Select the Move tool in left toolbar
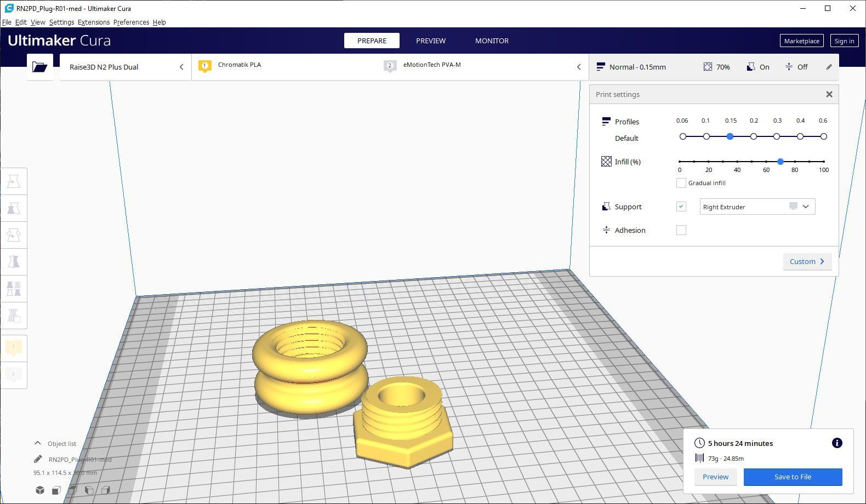The height and width of the screenshot is (504, 866). 14,181
